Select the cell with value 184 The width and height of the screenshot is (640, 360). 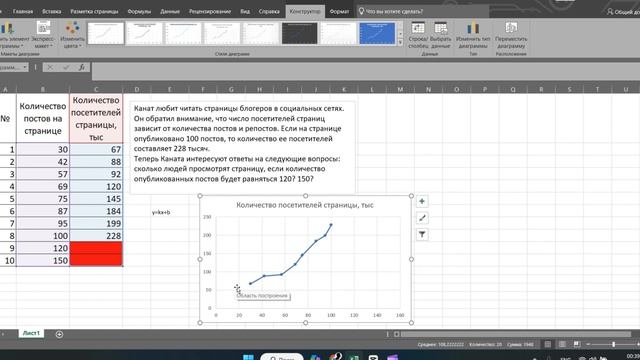(96, 211)
